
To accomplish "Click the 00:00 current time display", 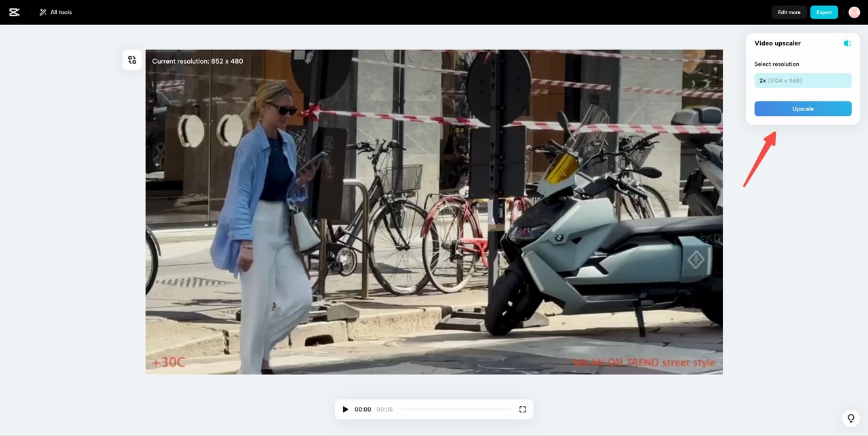I will pos(363,410).
